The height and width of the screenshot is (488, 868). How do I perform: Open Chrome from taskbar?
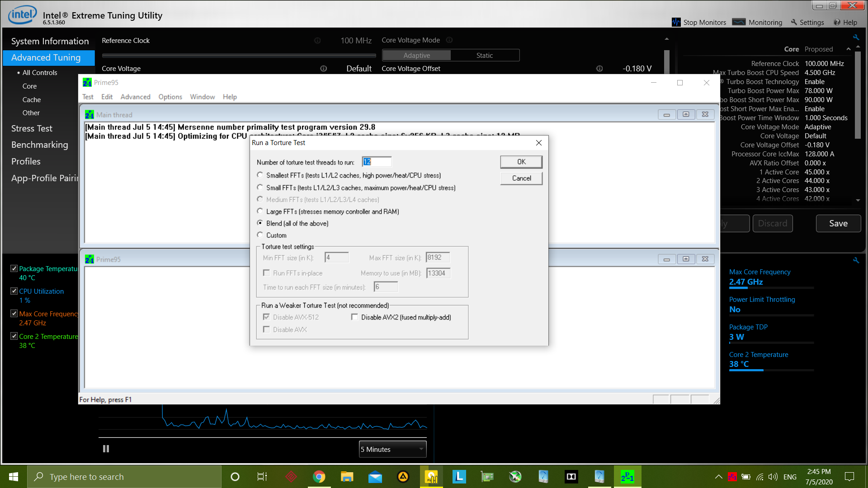pos(319,477)
